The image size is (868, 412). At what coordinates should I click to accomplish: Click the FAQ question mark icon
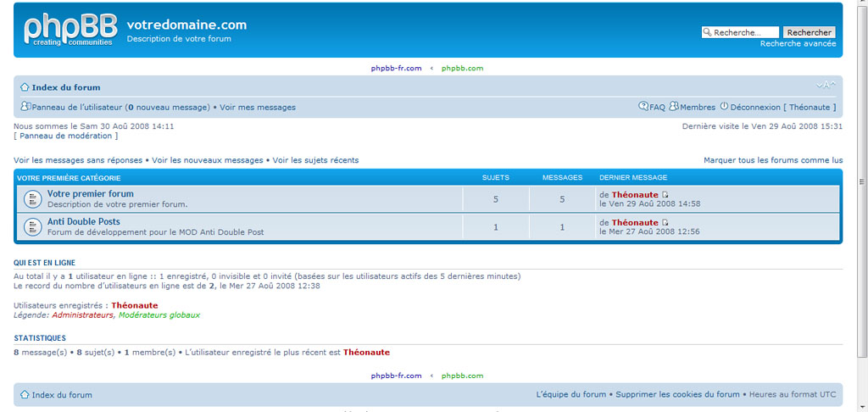(643, 107)
